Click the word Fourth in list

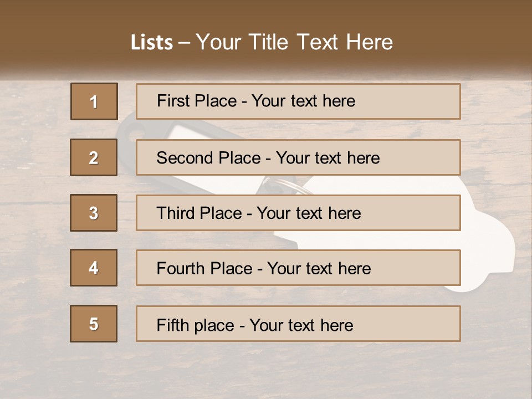pos(181,269)
